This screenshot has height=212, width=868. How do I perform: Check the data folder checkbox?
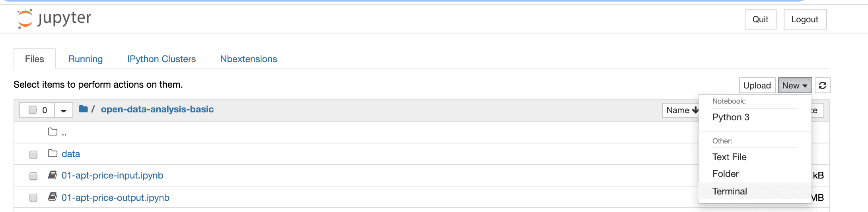[33, 155]
